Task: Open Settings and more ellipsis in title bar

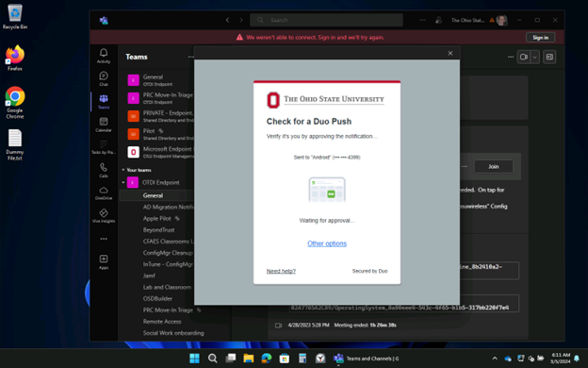Action: (x=422, y=20)
